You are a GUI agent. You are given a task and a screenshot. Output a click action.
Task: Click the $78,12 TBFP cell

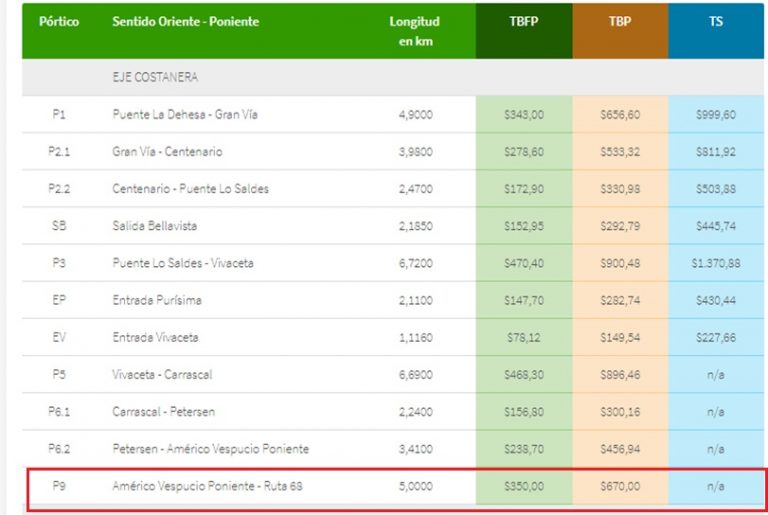coord(524,338)
